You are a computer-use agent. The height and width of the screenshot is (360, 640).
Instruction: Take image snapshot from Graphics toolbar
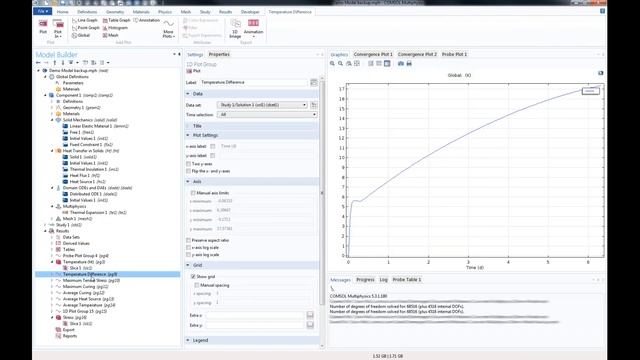click(x=401, y=64)
